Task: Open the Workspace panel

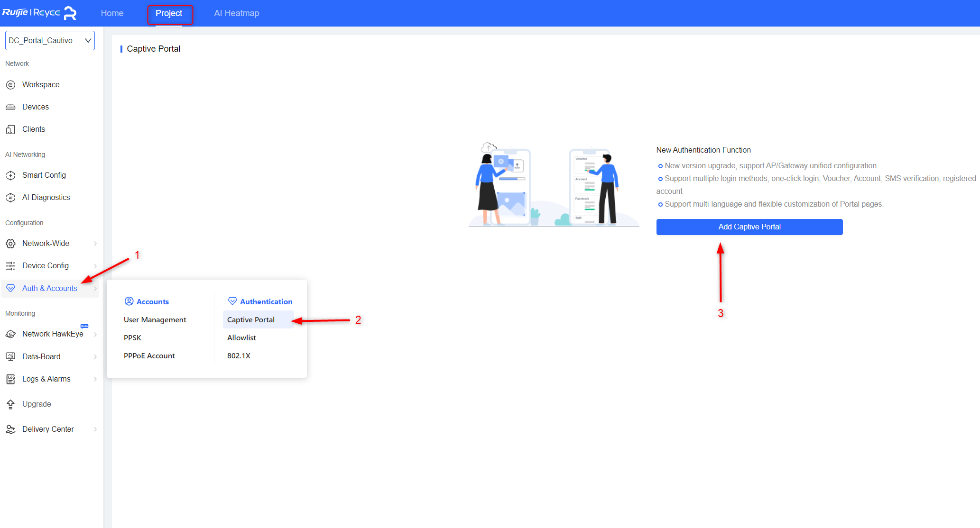Action: click(41, 84)
